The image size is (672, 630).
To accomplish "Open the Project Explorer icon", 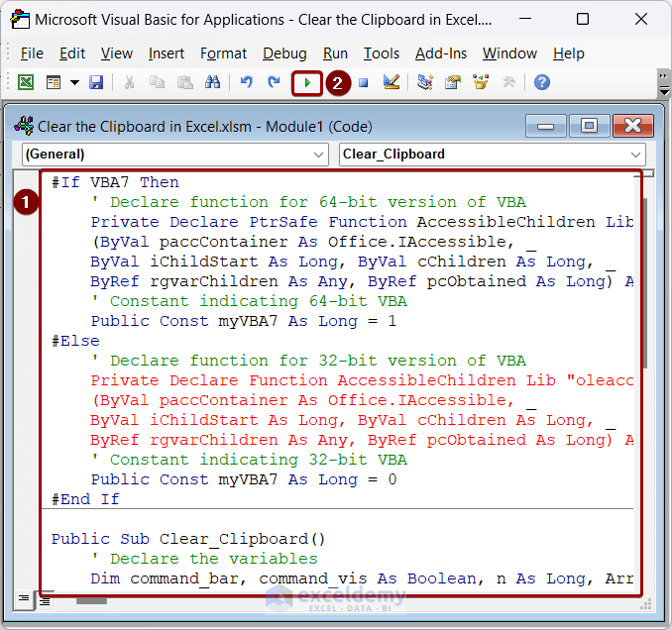I will click(x=425, y=82).
